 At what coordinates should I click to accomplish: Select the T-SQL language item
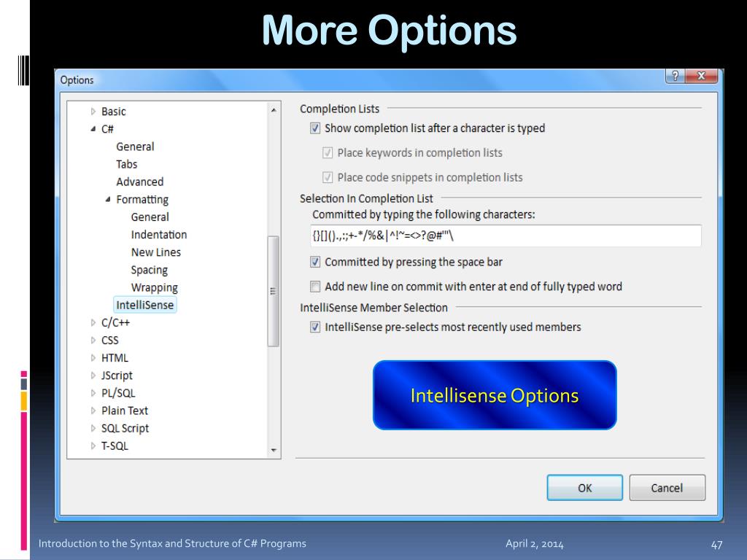pyautogui.click(x=115, y=446)
